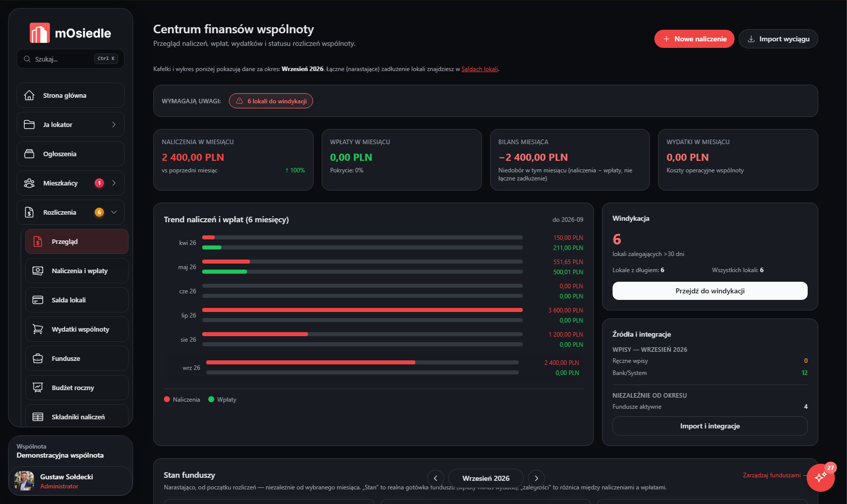Click the Import i integracje button
The image size is (847, 504).
point(710,426)
